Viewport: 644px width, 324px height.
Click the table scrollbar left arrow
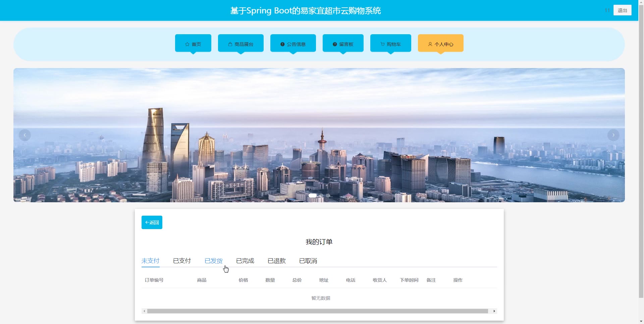144,311
